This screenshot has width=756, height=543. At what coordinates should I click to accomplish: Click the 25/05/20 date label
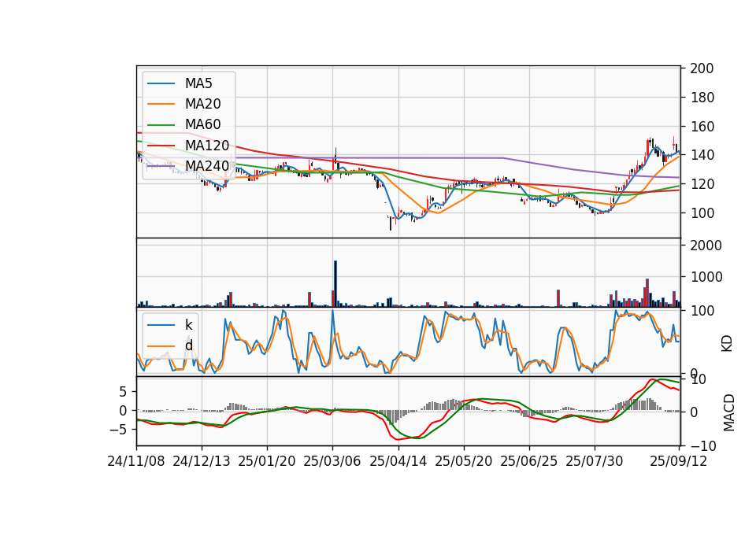(x=464, y=461)
